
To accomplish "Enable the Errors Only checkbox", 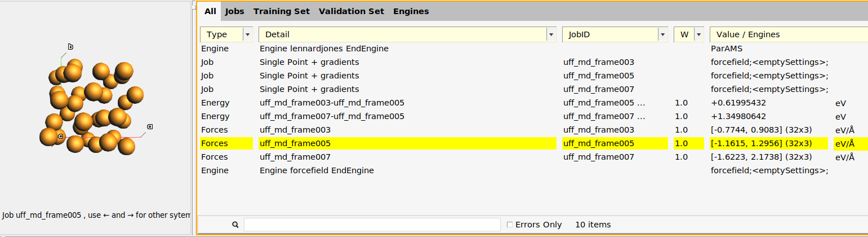I will [510, 225].
